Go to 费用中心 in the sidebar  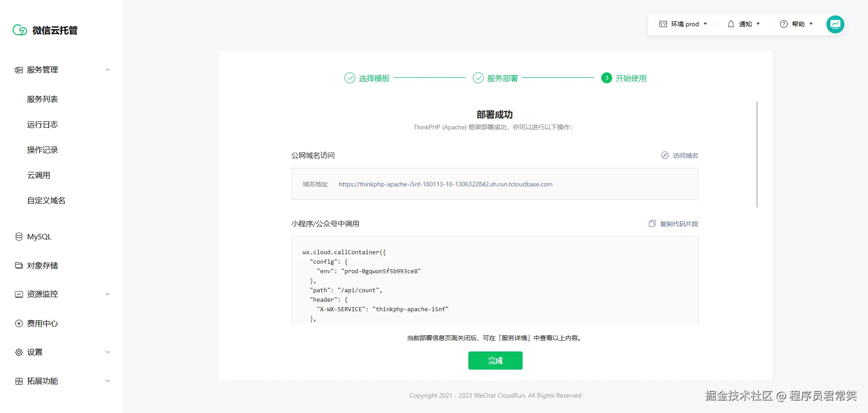pos(42,323)
